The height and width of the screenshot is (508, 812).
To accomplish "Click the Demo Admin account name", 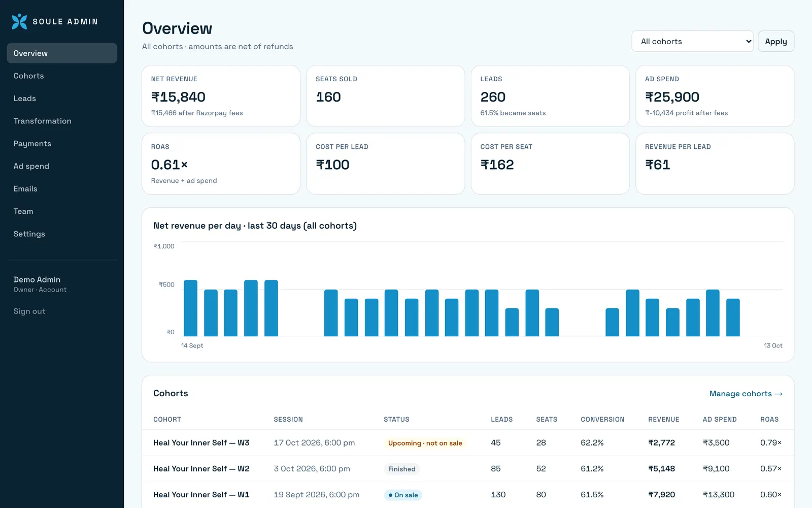I will pos(37,280).
